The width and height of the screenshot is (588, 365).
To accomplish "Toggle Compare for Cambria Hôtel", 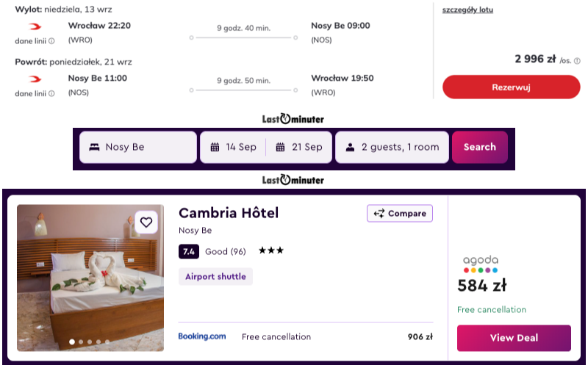I will 400,213.
